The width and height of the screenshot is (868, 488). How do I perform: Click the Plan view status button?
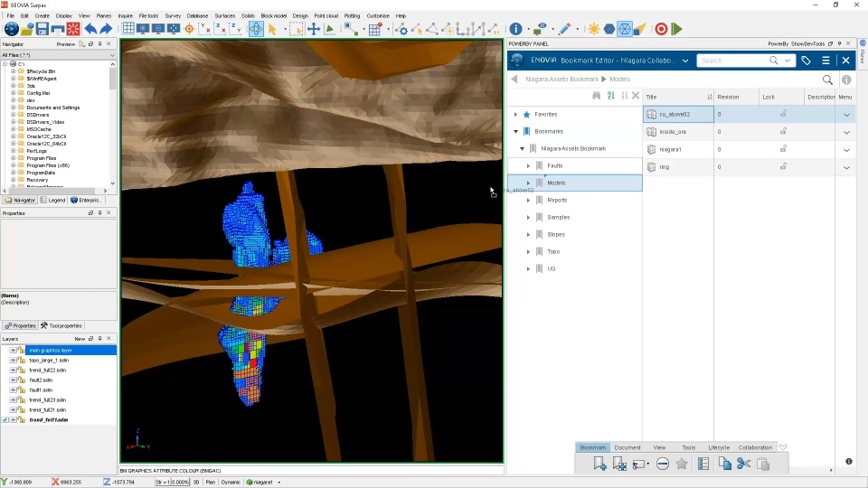[211, 483]
